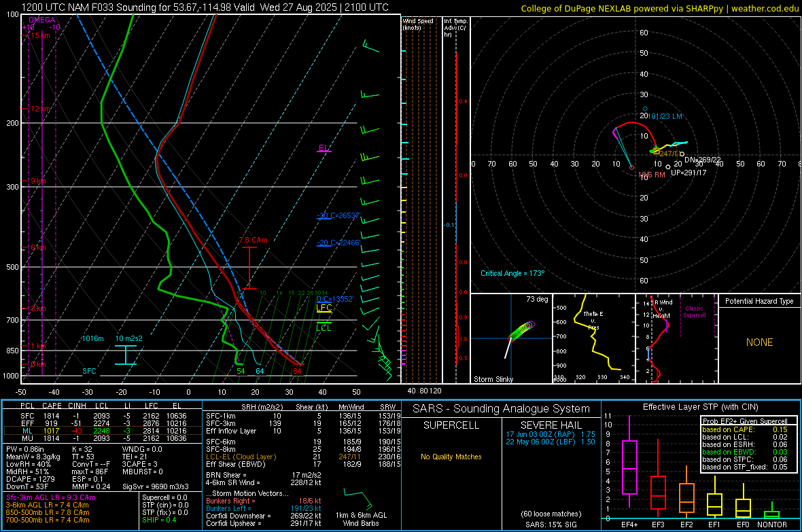The image size is (802, 532).
Task: Click the UP=291/17 Corfidi label
Action: tap(688, 173)
